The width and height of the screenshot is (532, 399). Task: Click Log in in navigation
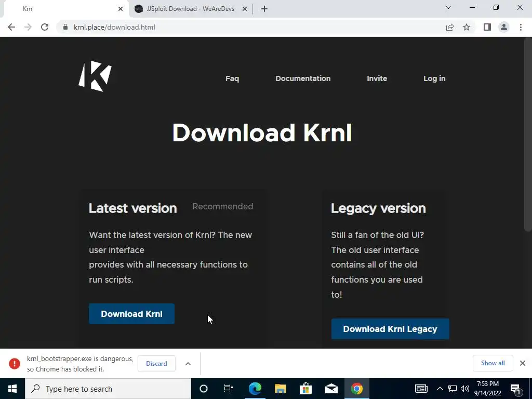click(434, 78)
